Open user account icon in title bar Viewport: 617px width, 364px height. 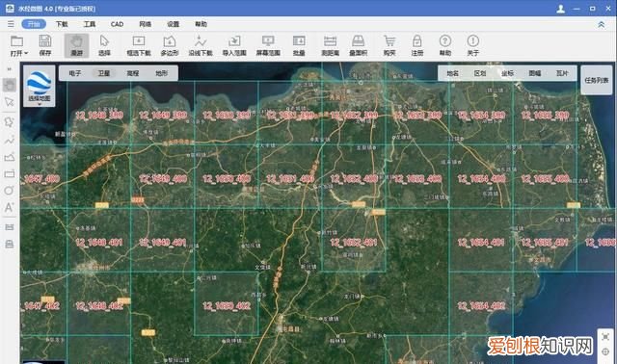click(x=561, y=9)
